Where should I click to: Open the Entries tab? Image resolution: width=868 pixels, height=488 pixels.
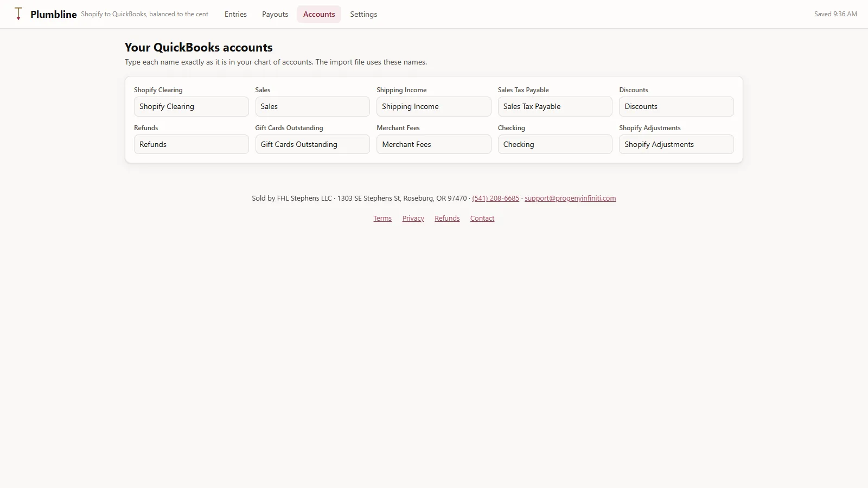click(x=235, y=14)
